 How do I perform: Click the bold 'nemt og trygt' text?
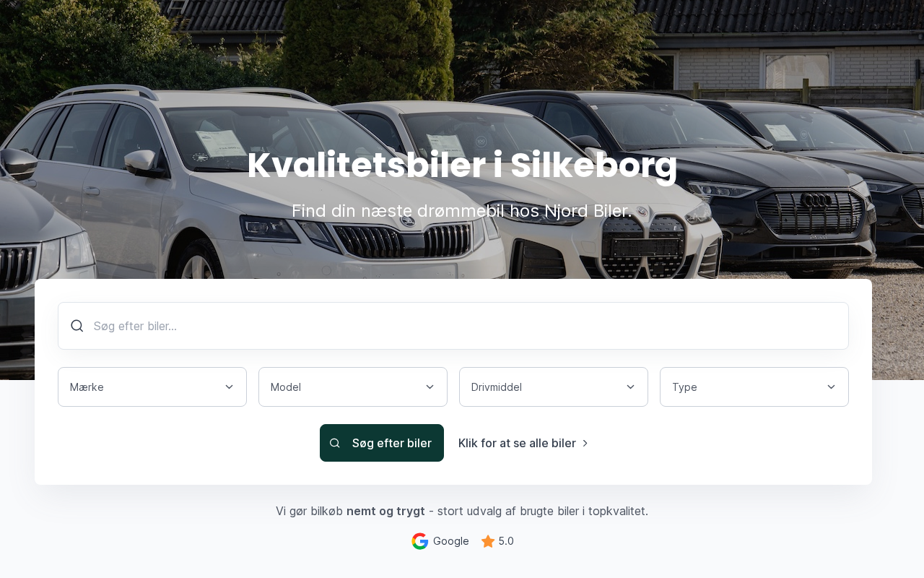click(385, 512)
